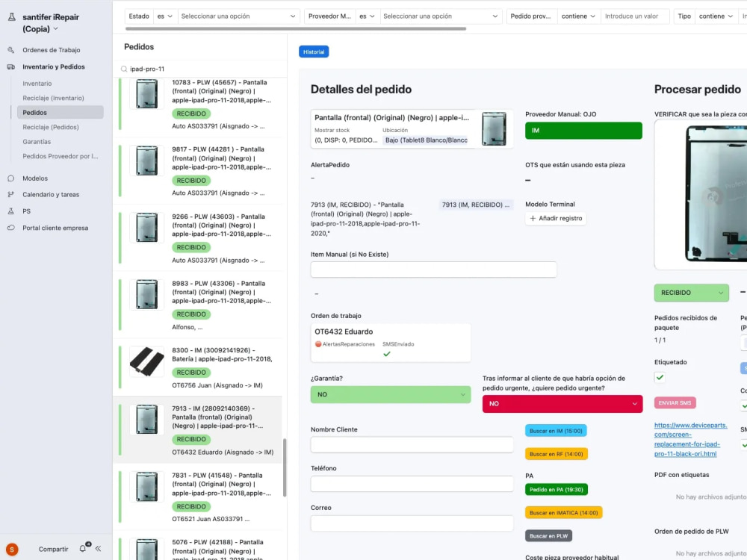
Task: Select Pedidos in sidebar
Action: click(60, 113)
